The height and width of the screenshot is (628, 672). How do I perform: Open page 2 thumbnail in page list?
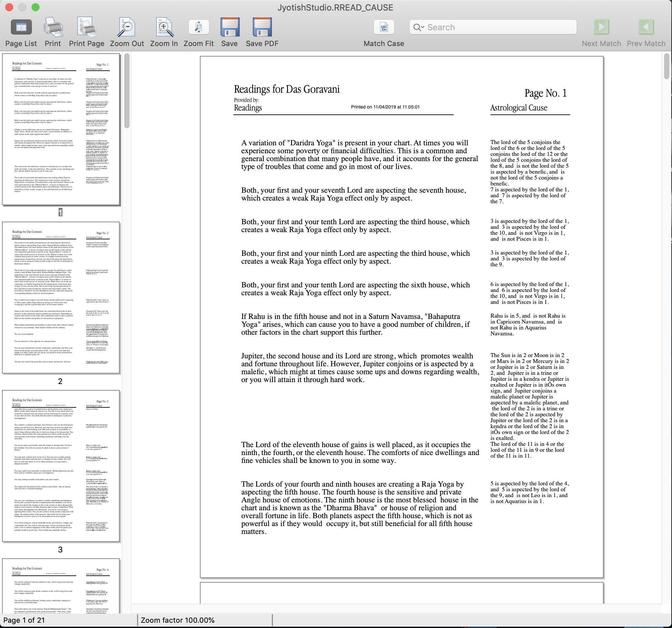click(x=61, y=298)
